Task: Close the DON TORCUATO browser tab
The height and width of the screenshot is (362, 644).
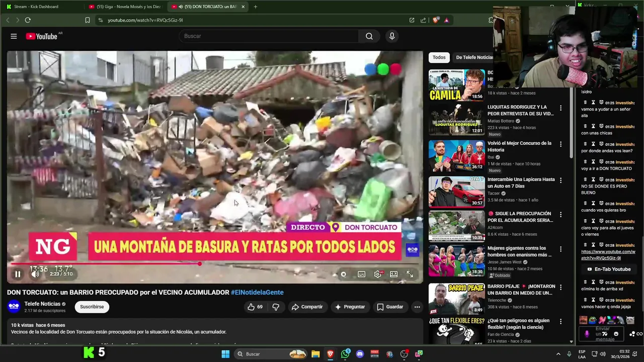Action: 243,7
